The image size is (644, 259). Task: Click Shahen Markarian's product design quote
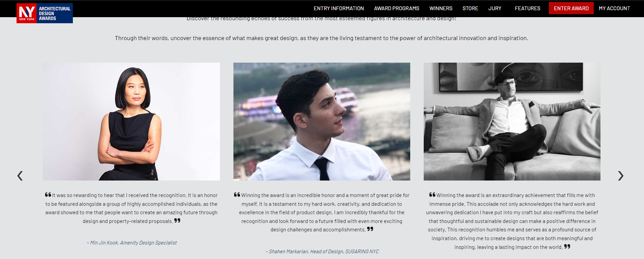322,213
